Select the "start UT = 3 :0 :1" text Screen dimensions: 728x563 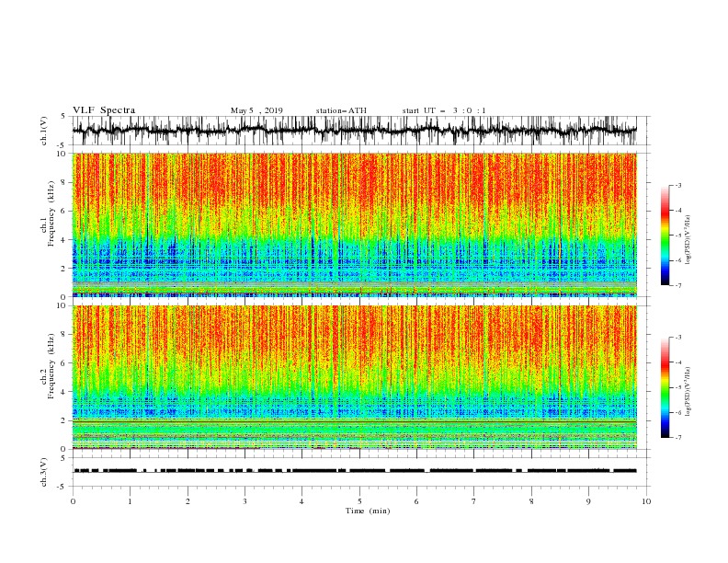click(444, 110)
